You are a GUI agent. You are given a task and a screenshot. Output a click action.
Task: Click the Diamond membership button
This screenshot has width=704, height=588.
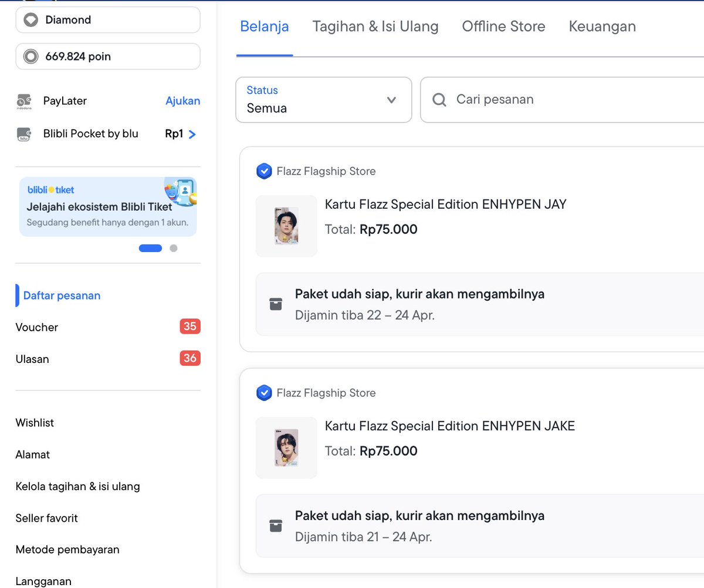108,20
